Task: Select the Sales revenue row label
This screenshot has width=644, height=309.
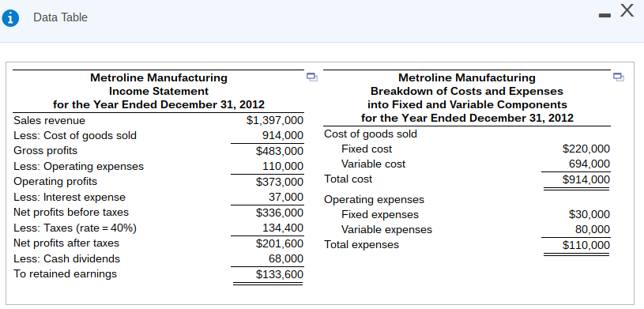Action: [49, 120]
